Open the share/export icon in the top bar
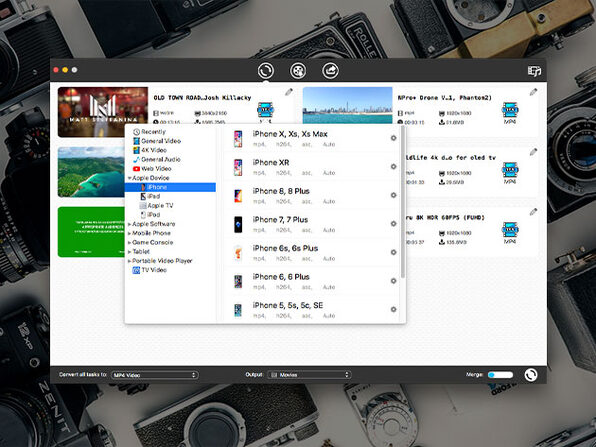Viewport: 596px width, 447px height. coord(330,71)
